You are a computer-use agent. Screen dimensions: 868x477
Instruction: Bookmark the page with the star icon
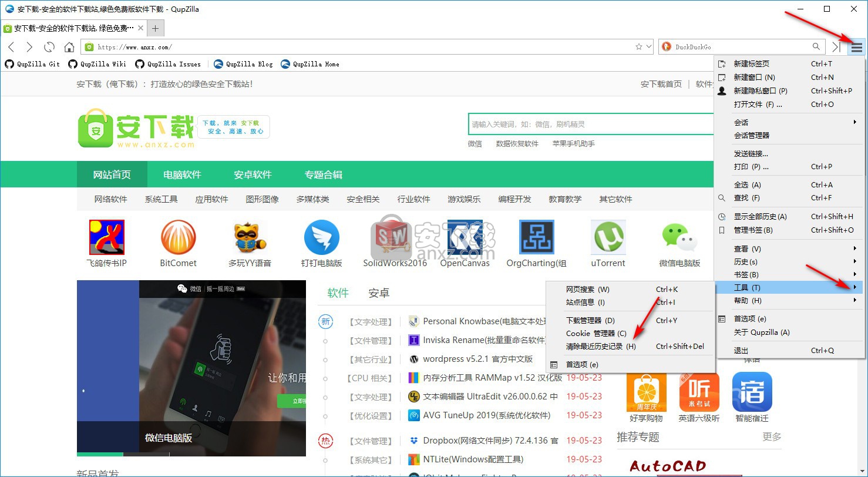click(x=639, y=46)
